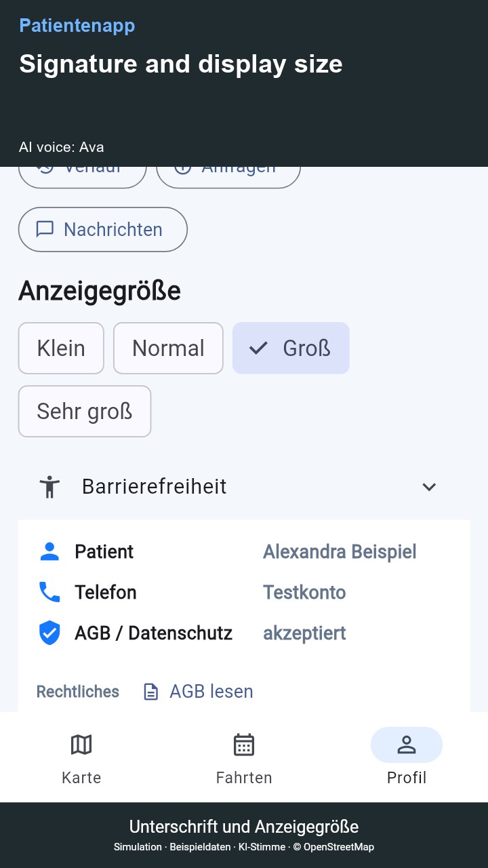
Task: Click the Barrierefreiheit accessibility person icon
Action: (x=49, y=487)
